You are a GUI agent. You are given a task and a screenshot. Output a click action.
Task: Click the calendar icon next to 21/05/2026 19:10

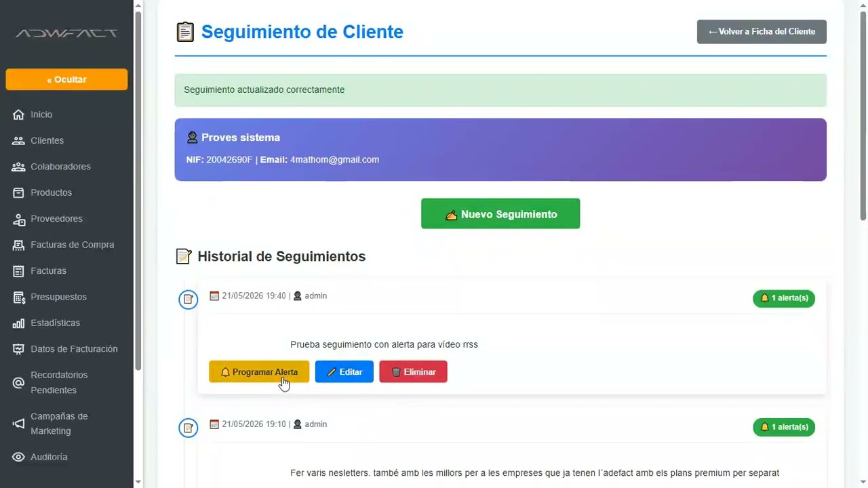214,424
